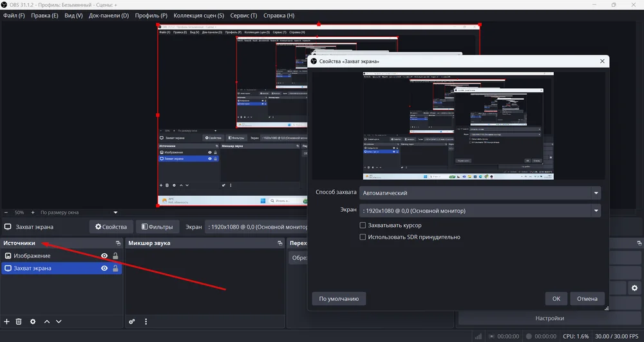The height and width of the screenshot is (342, 644).
Task: Open the Коллекция сцен menu
Action: pyautogui.click(x=199, y=15)
